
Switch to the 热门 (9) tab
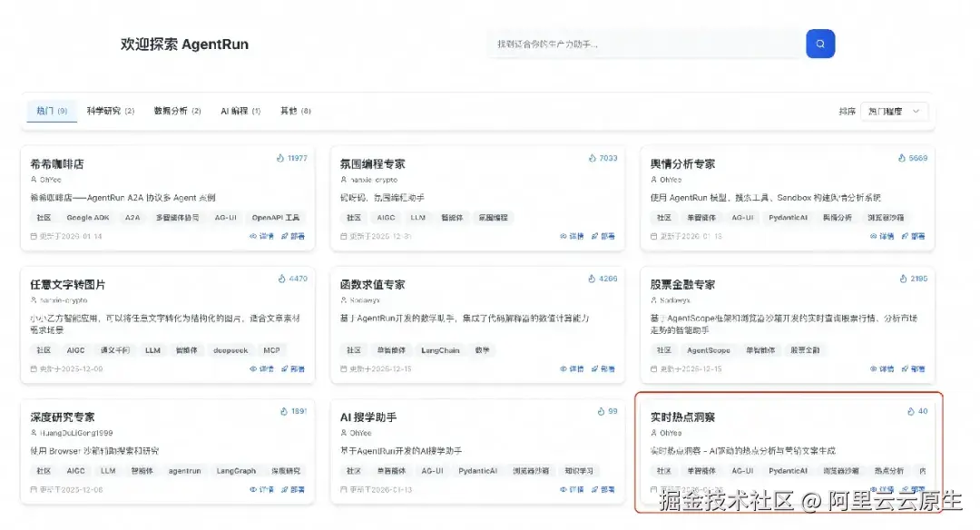[x=52, y=111]
